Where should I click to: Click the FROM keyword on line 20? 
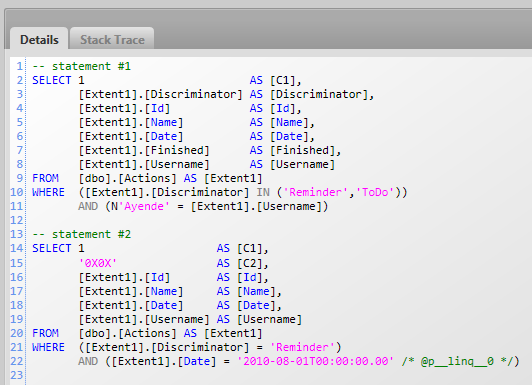click(45, 333)
